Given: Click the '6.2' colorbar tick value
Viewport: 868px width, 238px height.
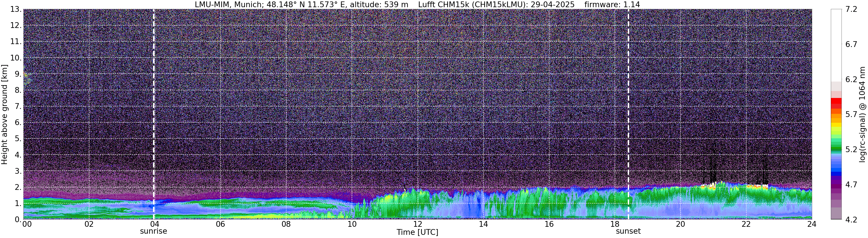Looking at the screenshot, I should tap(851, 80).
